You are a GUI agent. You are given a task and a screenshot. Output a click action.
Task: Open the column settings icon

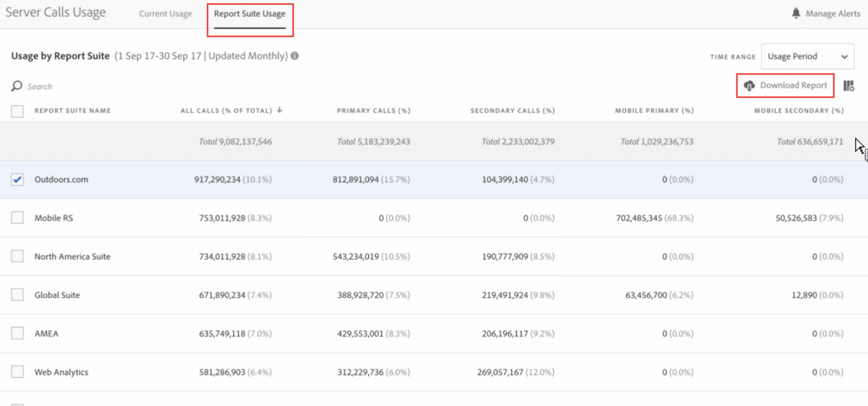[x=848, y=85]
